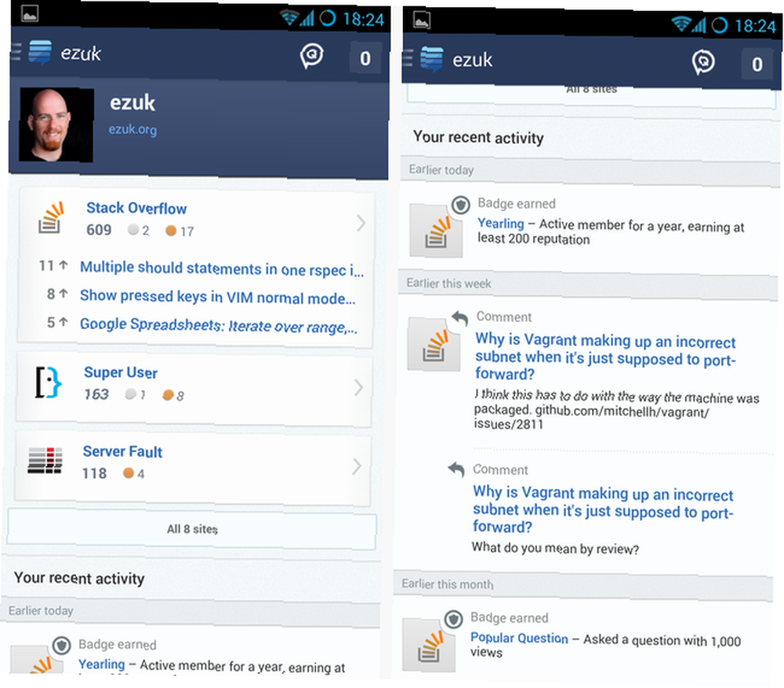Expand the Stack Overflow row chevron

tap(361, 223)
